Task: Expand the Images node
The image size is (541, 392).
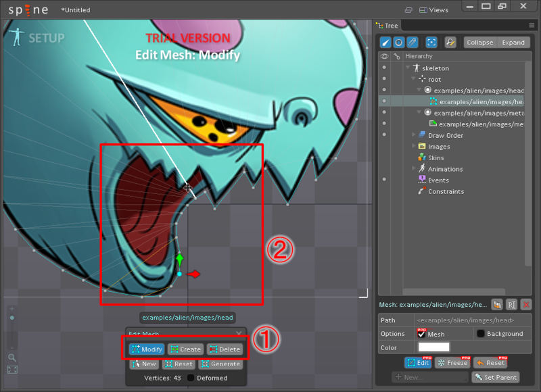Action: [x=414, y=146]
